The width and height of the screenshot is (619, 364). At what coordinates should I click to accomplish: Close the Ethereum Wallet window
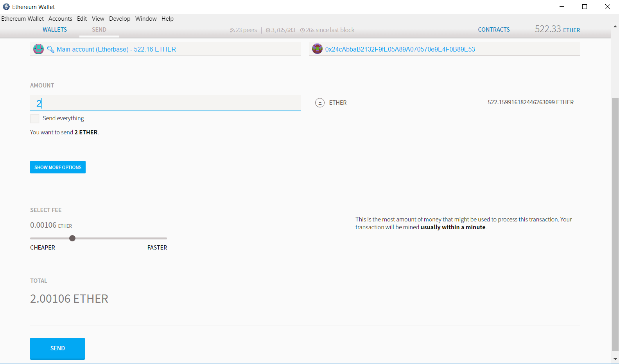(x=608, y=7)
